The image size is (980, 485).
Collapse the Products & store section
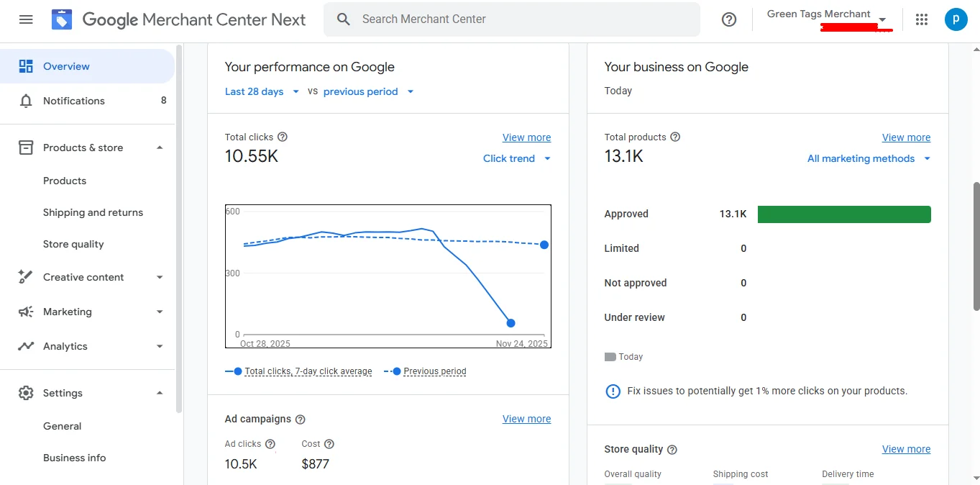(160, 148)
